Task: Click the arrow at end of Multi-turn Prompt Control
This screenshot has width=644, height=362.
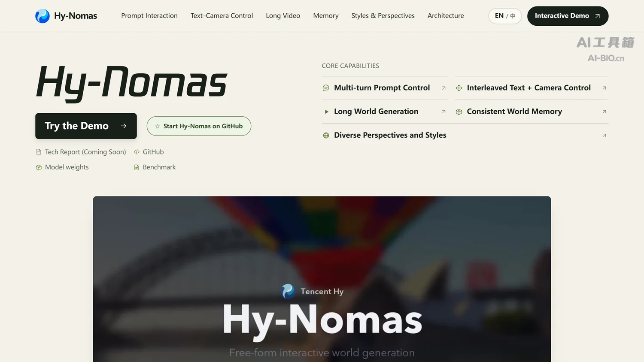Action: click(x=444, y=88)
